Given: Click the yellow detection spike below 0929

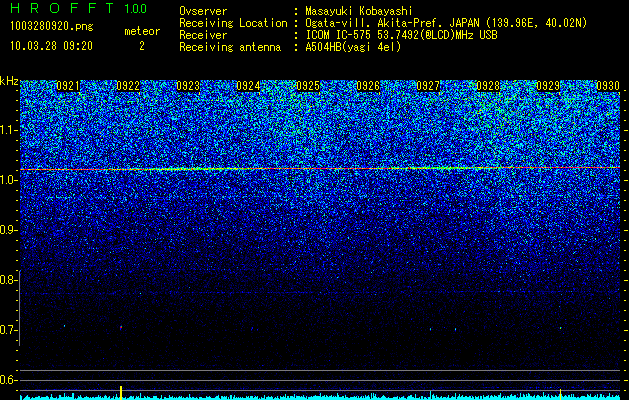Looking at the screenshot, I should (560, 394).
